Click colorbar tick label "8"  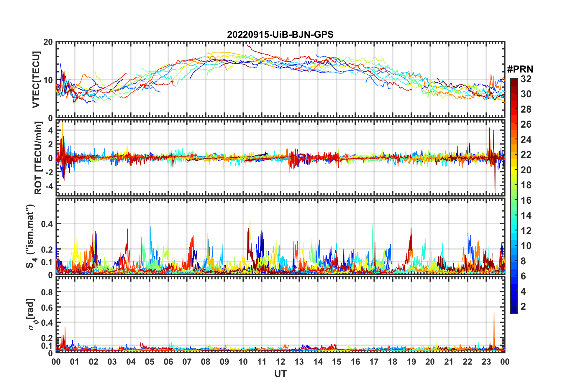tap(523, 261)
